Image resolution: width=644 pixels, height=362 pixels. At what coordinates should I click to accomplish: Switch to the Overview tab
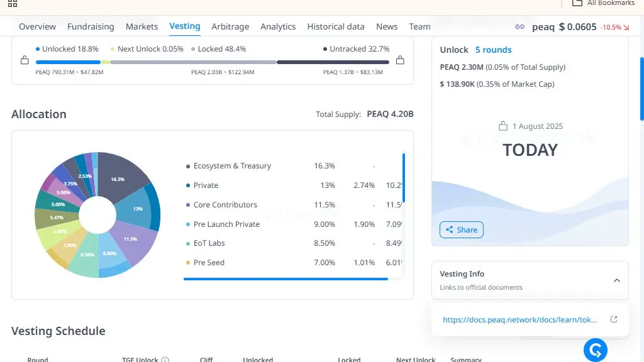(x=37, y=26)
